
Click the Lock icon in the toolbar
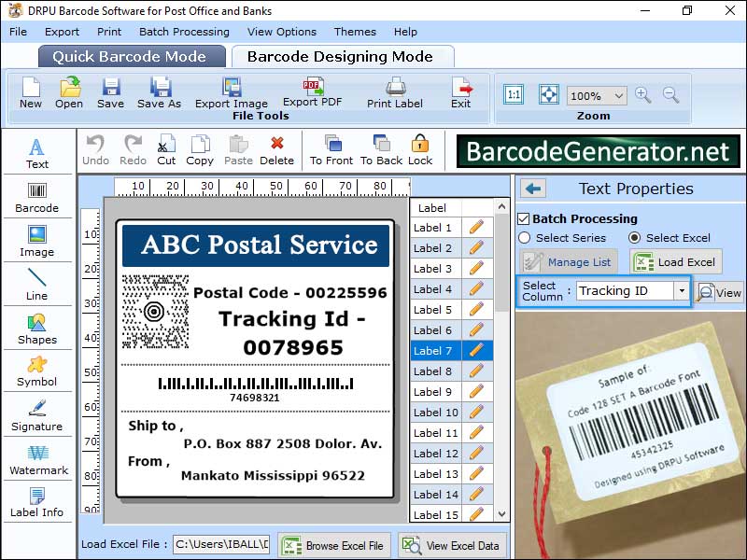pyautogui.click(x=419, y=147)
